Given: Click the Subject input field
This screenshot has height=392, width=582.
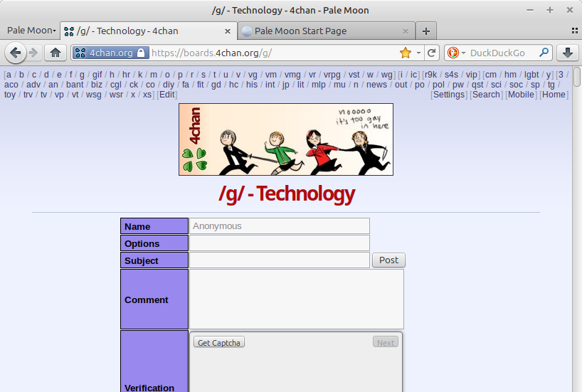Looking at the screenshot, I should [x=279, y=260].
